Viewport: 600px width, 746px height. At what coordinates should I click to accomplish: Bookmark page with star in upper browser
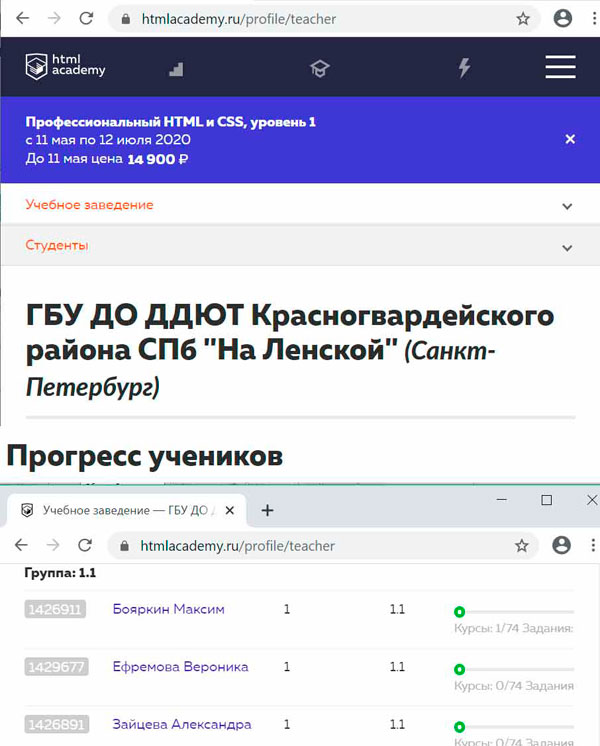pyautogui.click(x=523, y=19)
